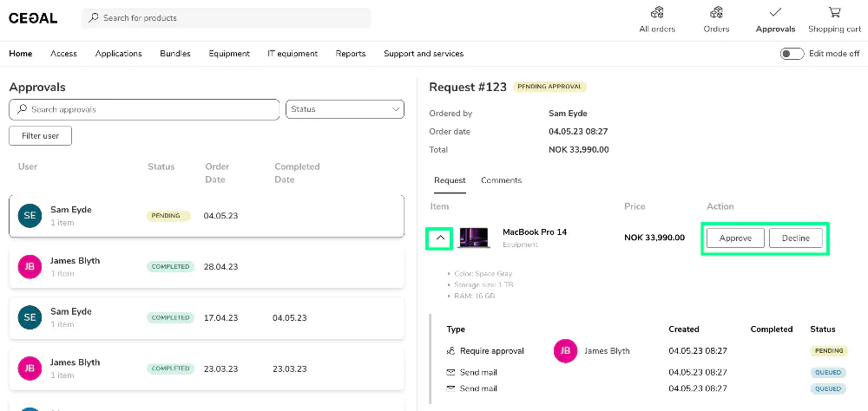Decline the MacBook Pro 14 request

coord(795,238)
